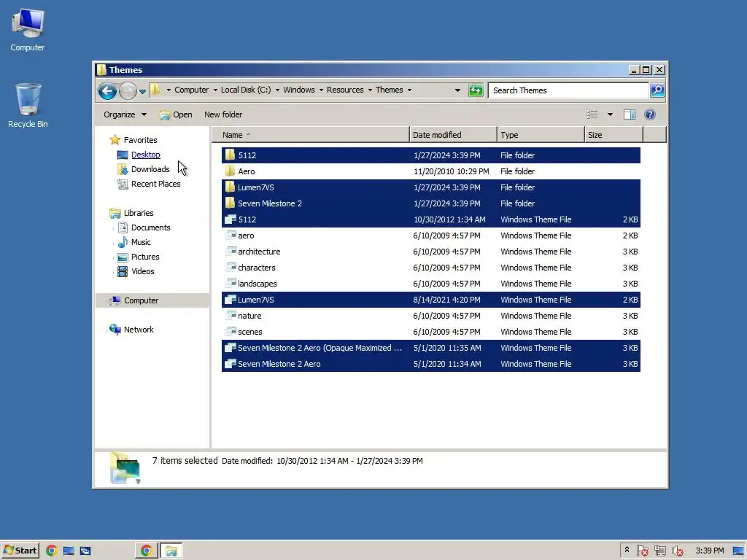Sort by the Name column header
The height and width of the screenshot is (560, 747).
311,135
